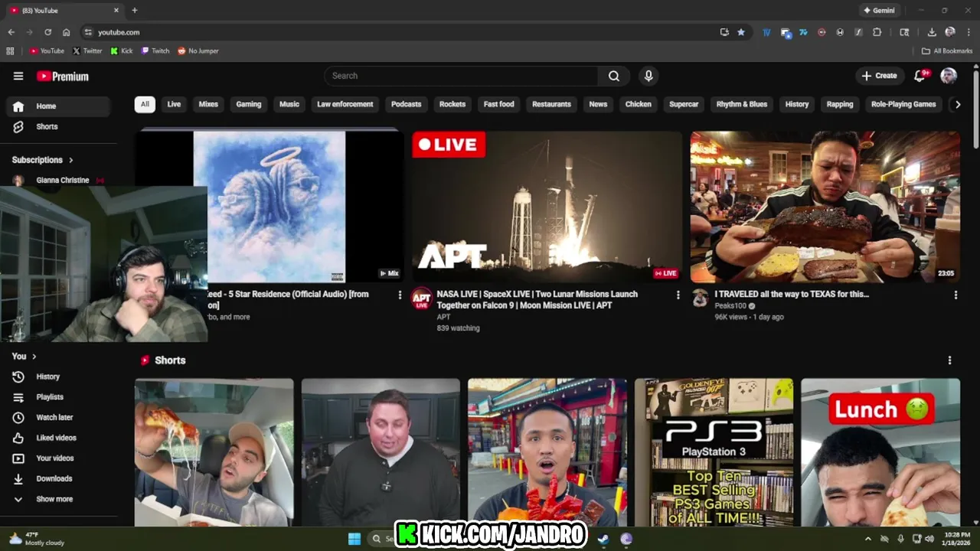Open a new Chrome tab
The image size is (980, 551).
pos(135,11)
